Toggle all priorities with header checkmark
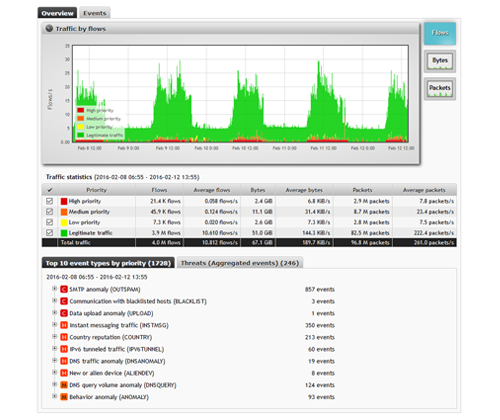The height and width of the screenshot is (420, 500). point(50,190)
